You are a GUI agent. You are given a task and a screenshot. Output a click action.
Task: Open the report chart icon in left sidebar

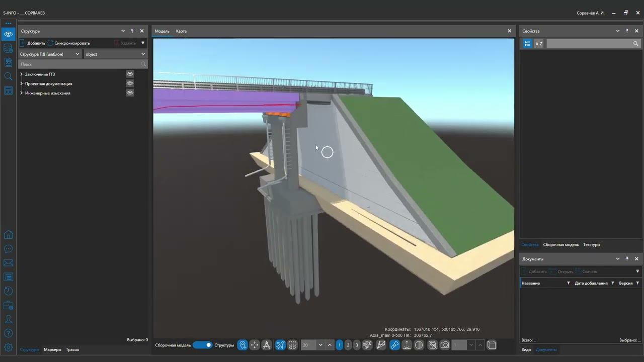(x=8, y=62)
